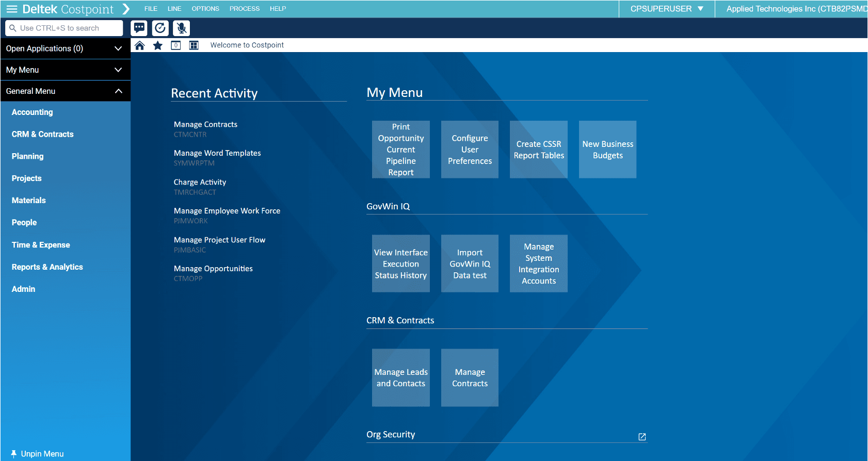
Task: Click the open windows counter icon
Action: [176, 45]
